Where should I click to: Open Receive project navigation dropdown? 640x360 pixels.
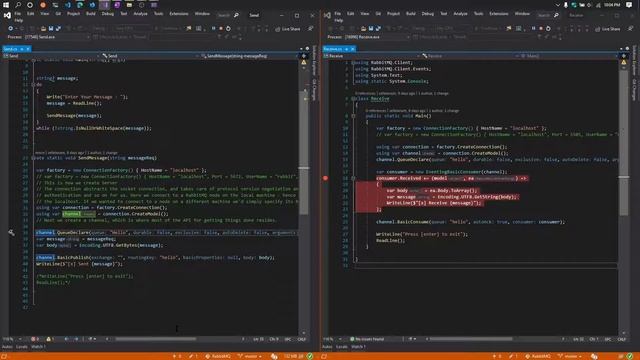pos(371,56)
